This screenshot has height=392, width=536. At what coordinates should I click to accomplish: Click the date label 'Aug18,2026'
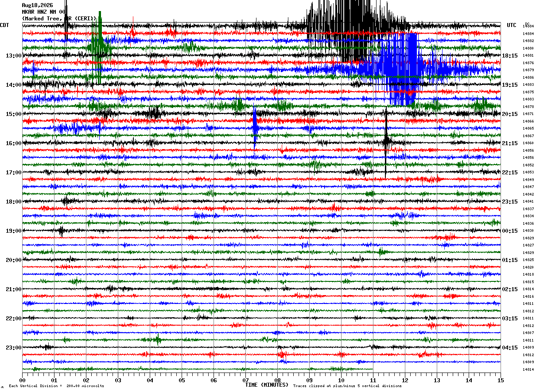37,5
